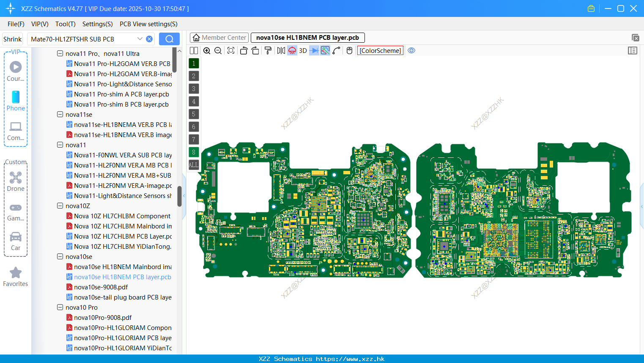The width and height of the screenshot is (644, 363).
Task: Collapse the nova10 Pro folder
Action: pyautogui.click(x=60, y=308)
